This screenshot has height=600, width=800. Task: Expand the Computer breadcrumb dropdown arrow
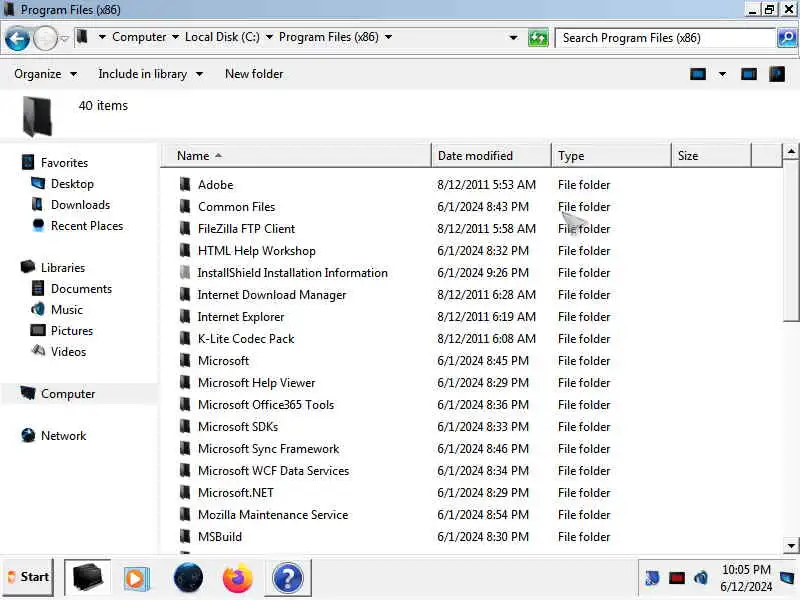pyautogui.click(x=176, y=37)
